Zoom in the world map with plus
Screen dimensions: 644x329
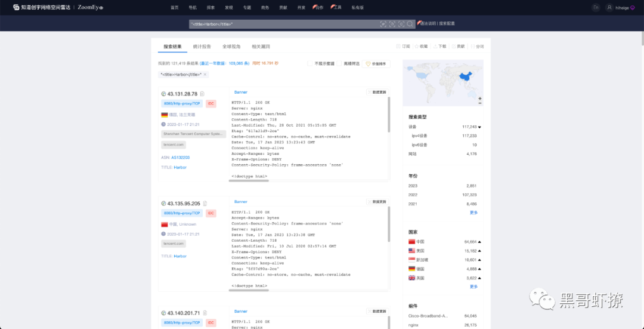tap(479, 99)
